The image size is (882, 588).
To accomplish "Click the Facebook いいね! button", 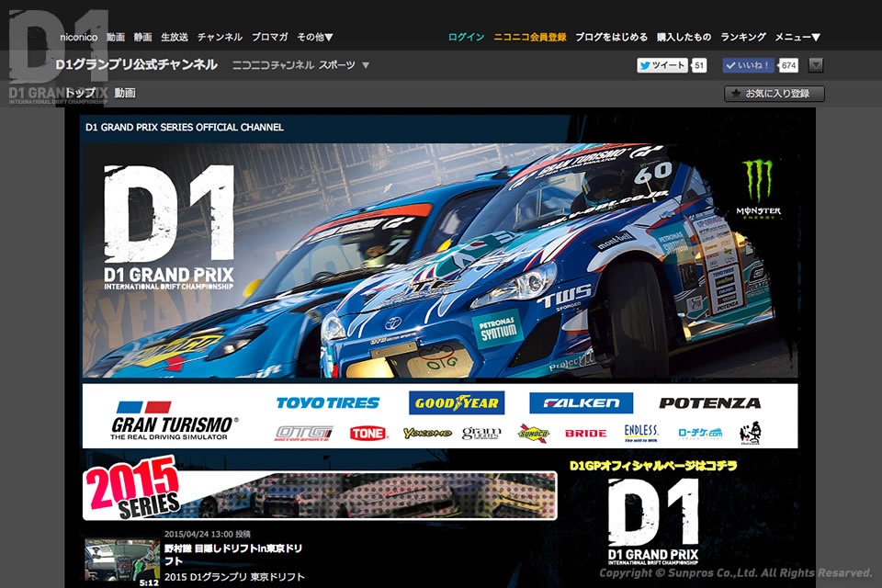I will click(749, 65).
